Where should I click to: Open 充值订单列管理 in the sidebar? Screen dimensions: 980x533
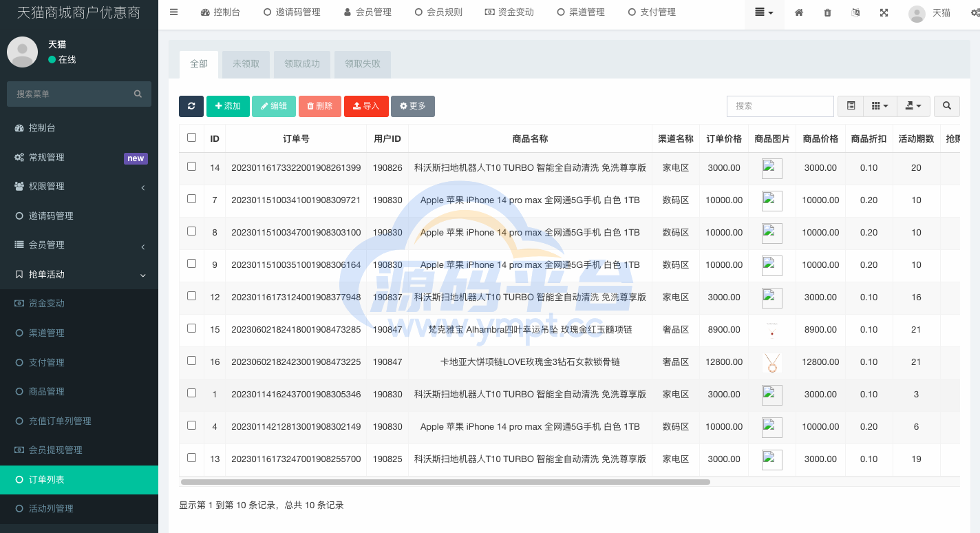tap(79, 421)
